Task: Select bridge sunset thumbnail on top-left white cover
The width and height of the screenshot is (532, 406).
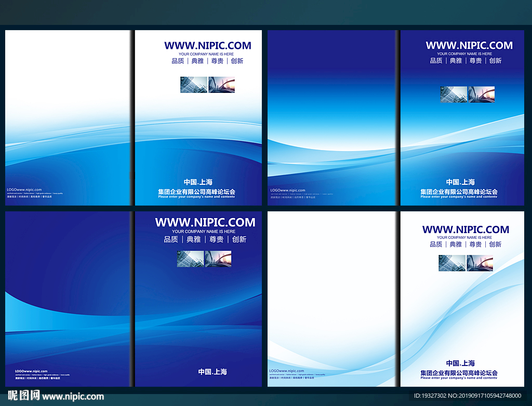Action: tap(221, 85)
